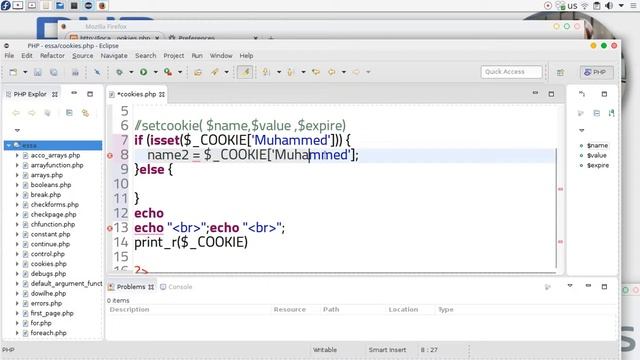This screenshot has height=360, width=640.
Task: Click the error marker on line 8
Action: point(110,156)
